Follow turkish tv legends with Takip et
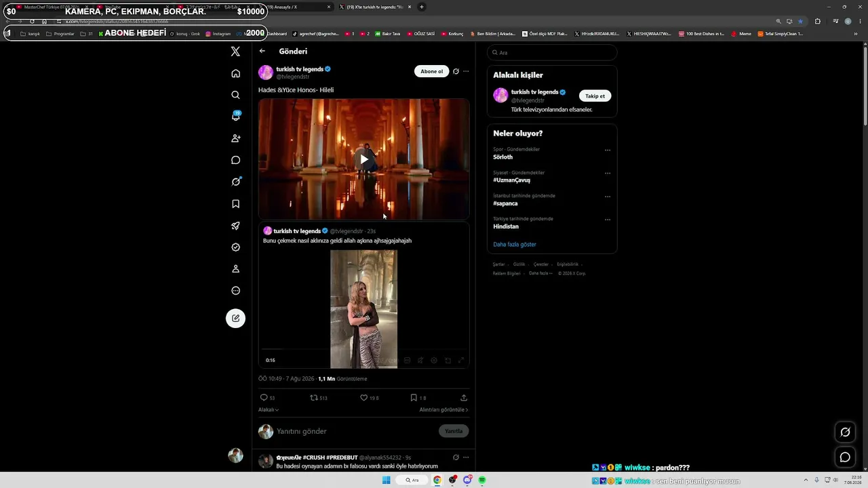This screenshot has height=488, width=868. coord(595,96)
